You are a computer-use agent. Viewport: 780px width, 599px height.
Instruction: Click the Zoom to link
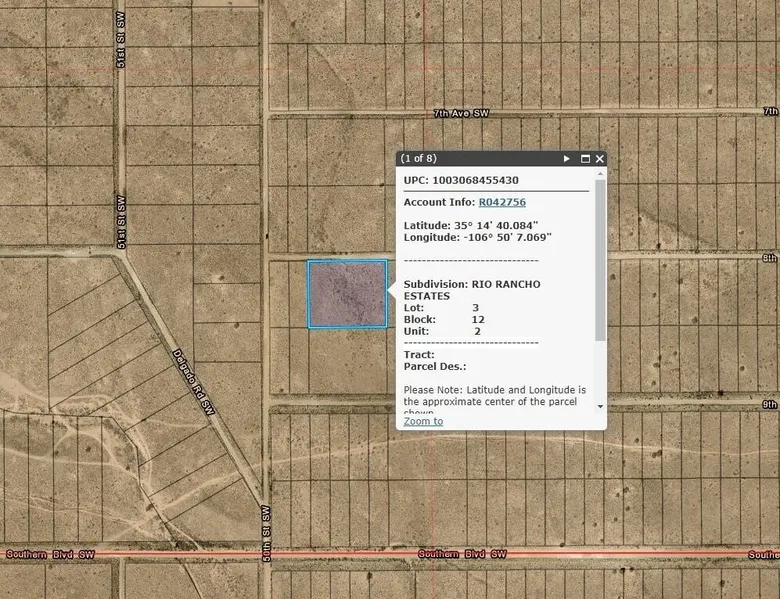click(423, 421)
